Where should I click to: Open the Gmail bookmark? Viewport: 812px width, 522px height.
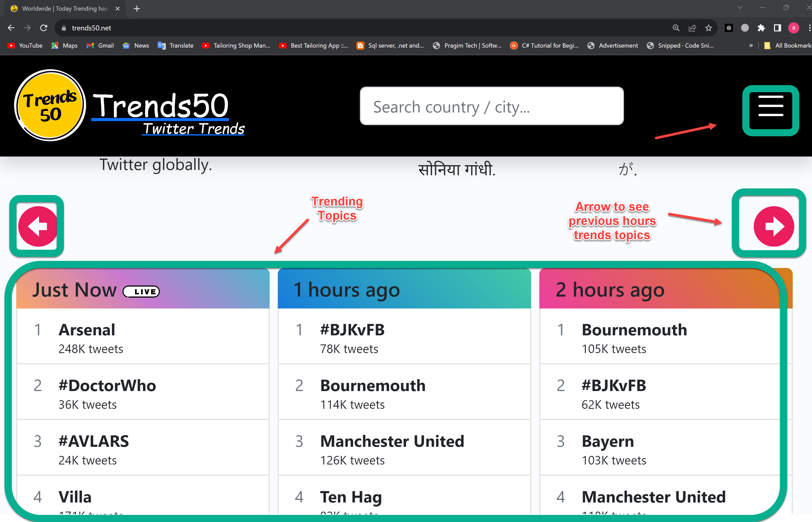pos(100,45)
